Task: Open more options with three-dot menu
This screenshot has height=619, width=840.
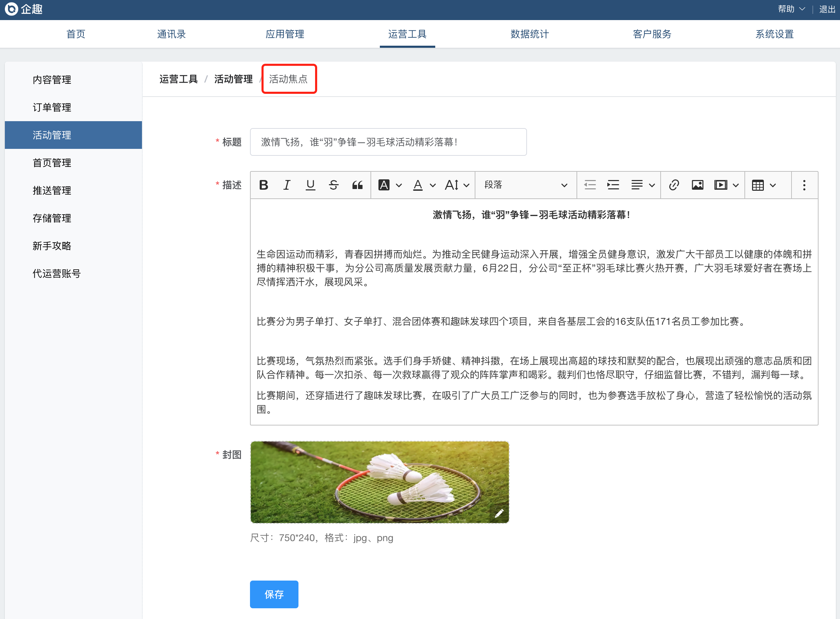Action: (804, 185)
